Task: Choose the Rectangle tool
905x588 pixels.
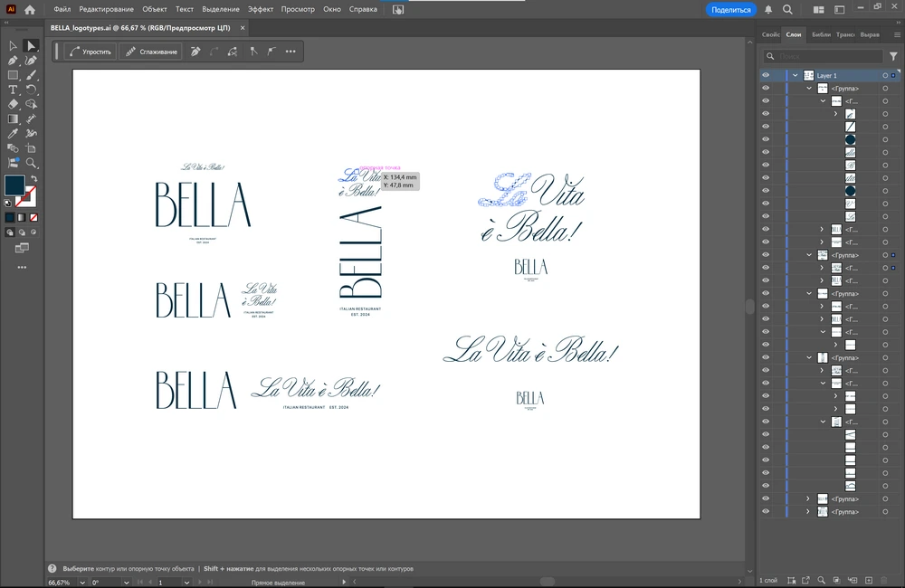Action: pos(14,75)
